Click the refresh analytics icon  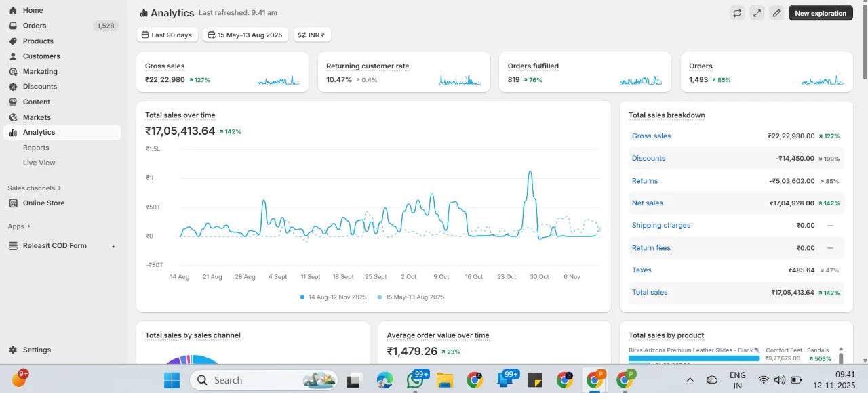(737, 13)
